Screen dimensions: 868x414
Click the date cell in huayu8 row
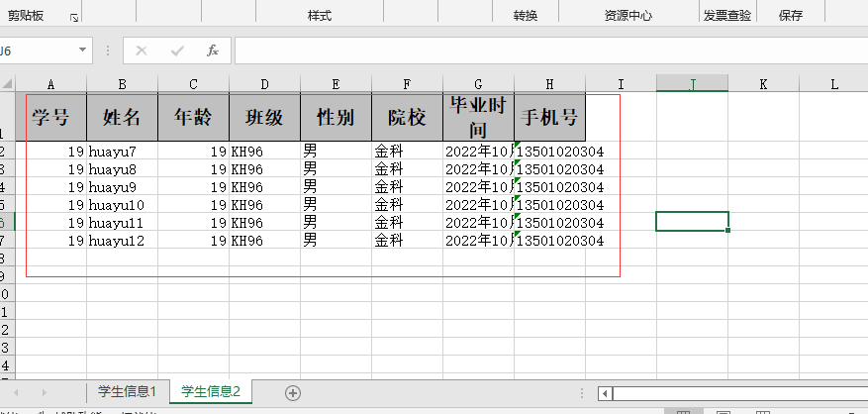478,168
